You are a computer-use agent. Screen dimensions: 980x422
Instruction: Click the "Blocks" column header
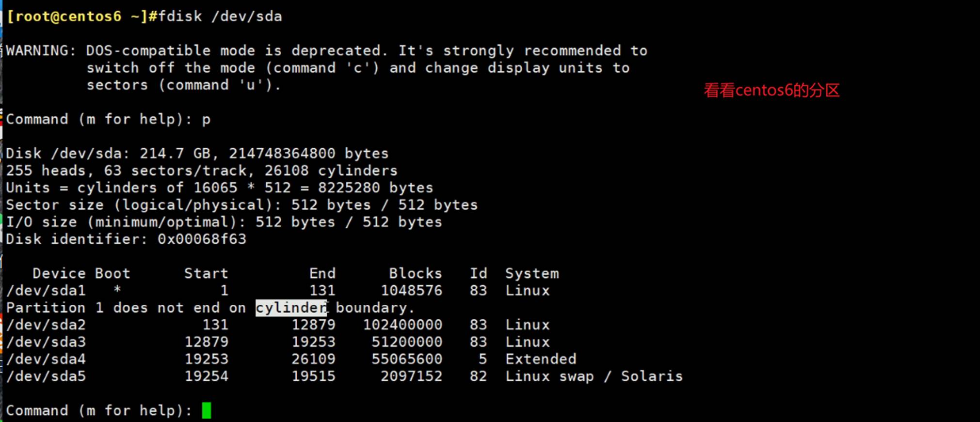coord(415,273)
